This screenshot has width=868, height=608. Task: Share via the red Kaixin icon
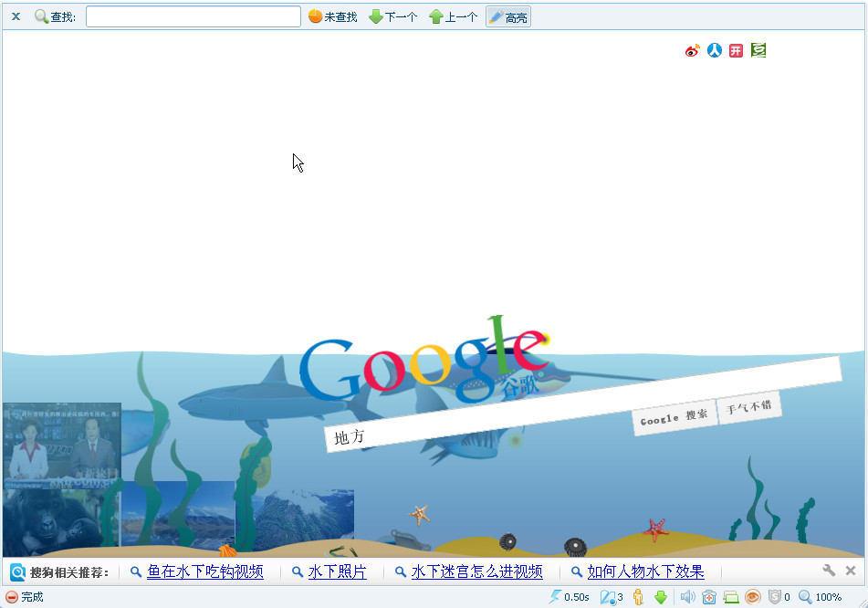click(736, 50)
